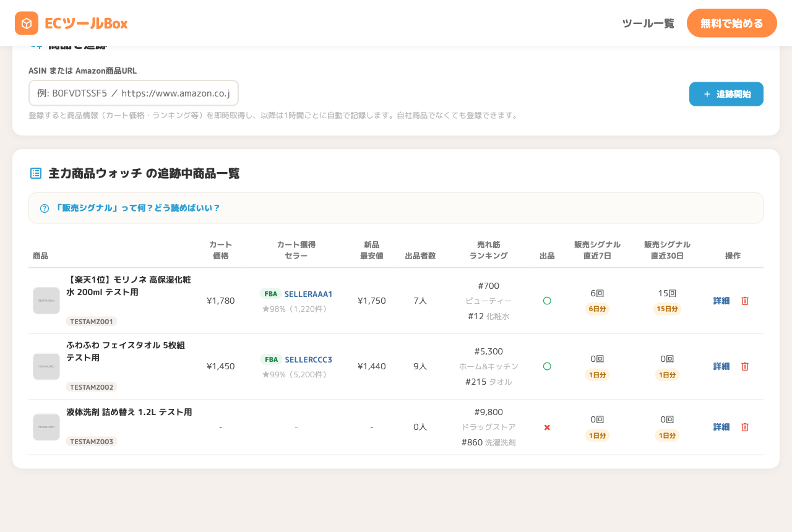Click the TESTAMZ001 ASIN badge
The width and height of the screenshot is (792, 532).
coord(92,322)
